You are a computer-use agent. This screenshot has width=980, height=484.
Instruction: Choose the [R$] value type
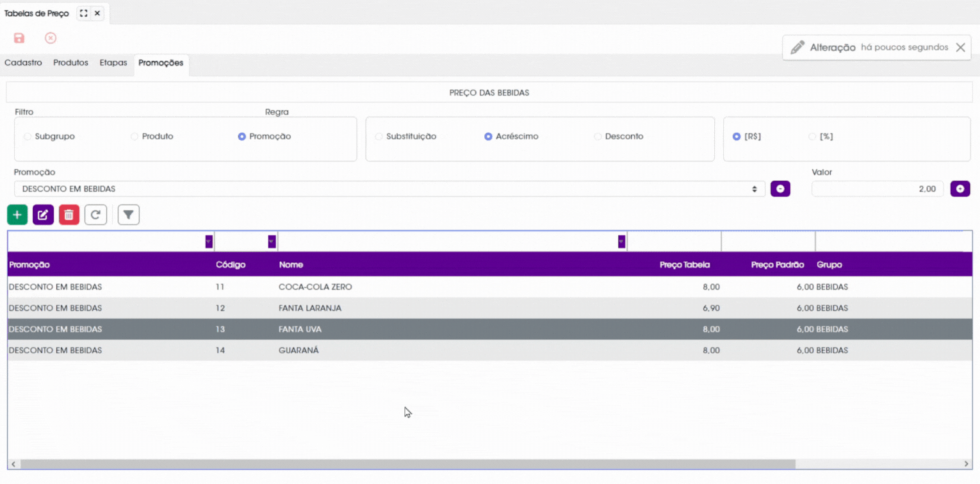coord(736,137)
